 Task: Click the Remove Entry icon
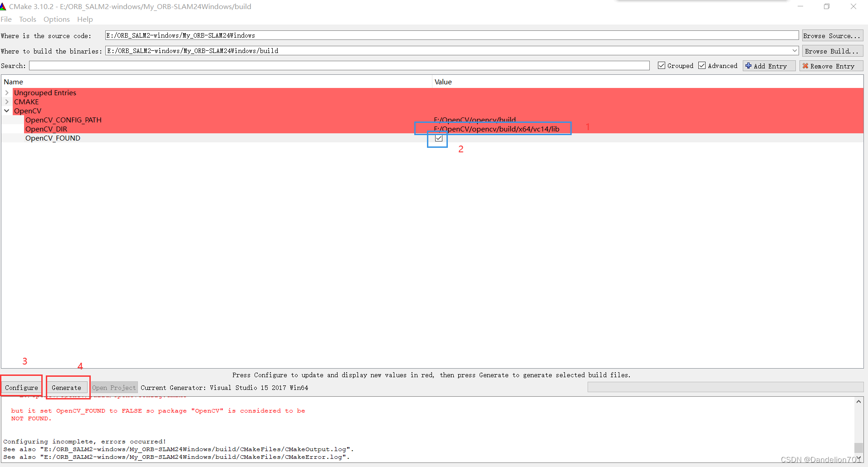[806, 66]
